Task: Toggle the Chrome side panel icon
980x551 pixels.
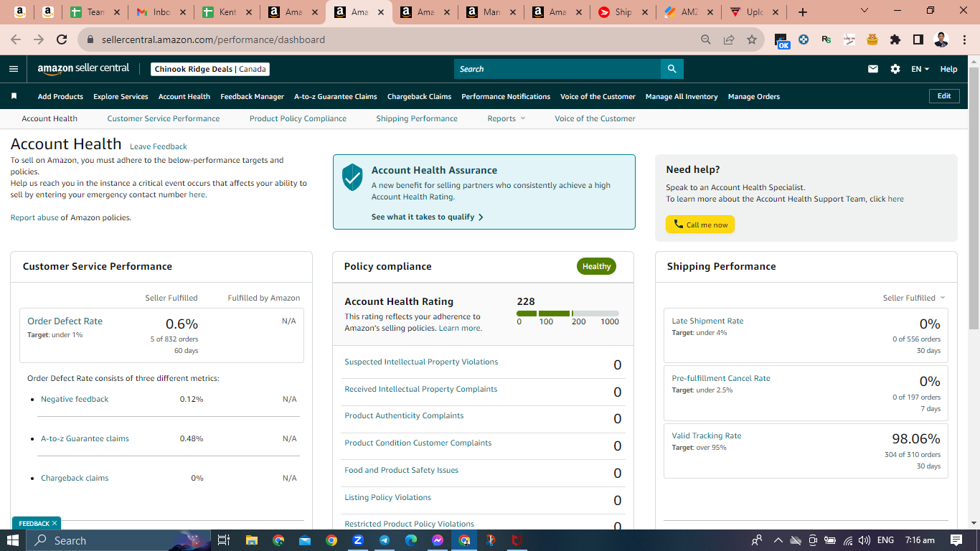Action: click(x=918, y=39)
